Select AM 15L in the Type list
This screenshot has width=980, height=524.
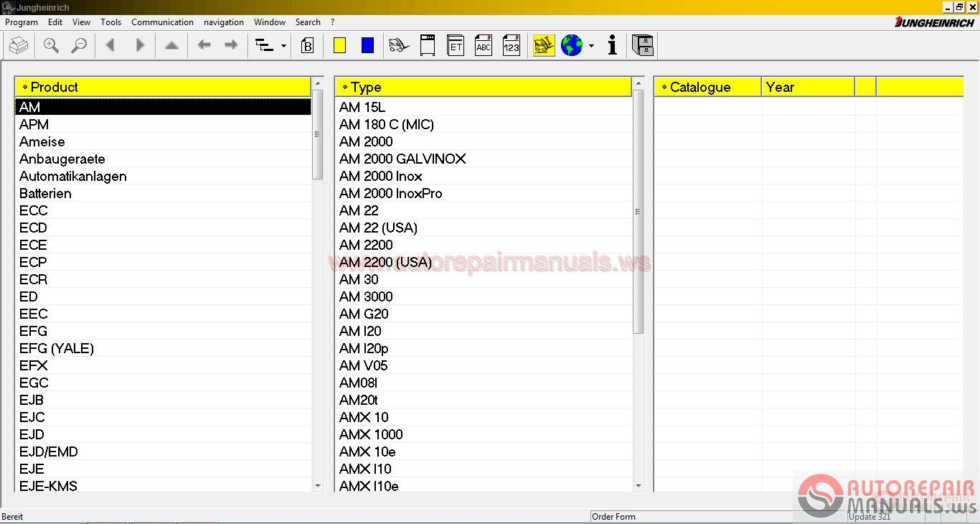pyautogui.click(x=484, y=107)
